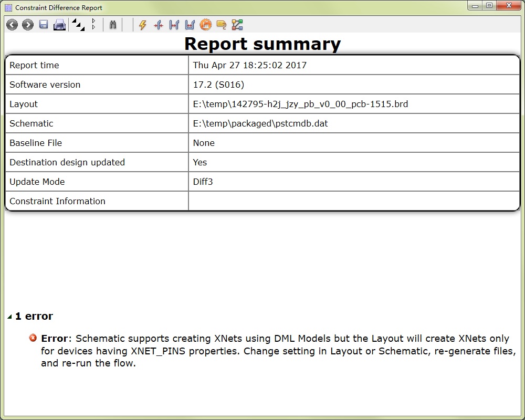Click the Layout file path ending in pcb-1515.brd
525x420 pixels.
pyautogui.click(x=300, y=104)
